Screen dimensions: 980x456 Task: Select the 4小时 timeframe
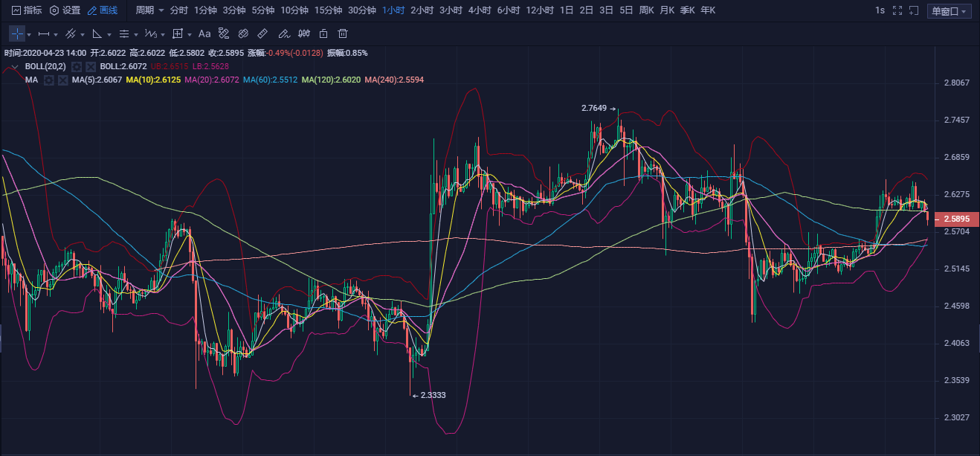pos(480,10)
